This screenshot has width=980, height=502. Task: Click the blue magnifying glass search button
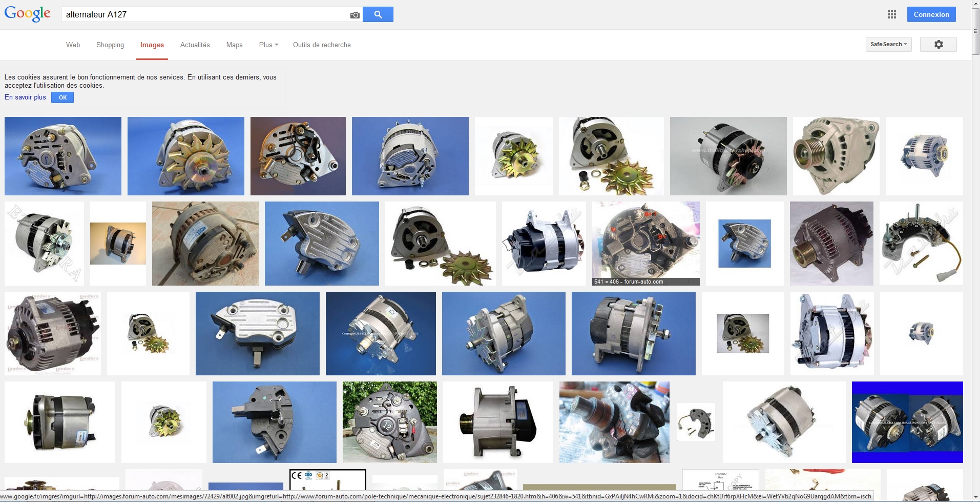click(x=378, y=14)
